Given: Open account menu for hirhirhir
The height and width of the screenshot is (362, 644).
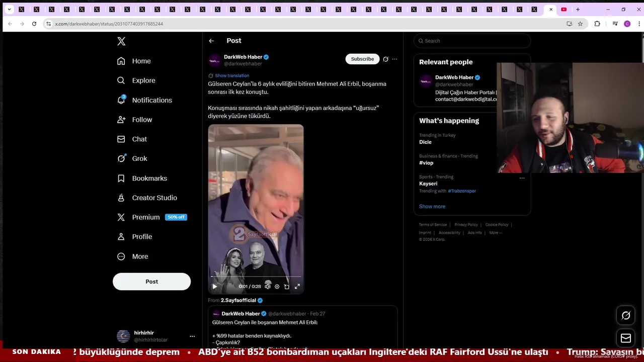Looking at the screenshot, I should tap(192, 336).
